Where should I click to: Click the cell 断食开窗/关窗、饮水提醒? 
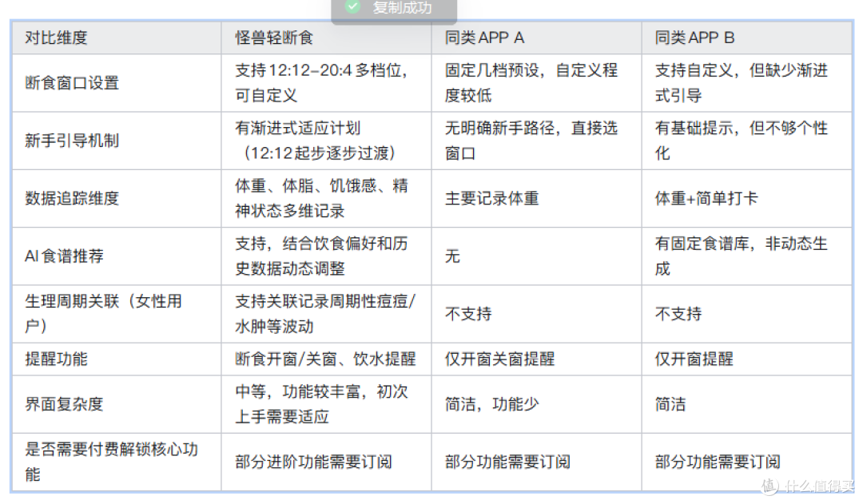(326, 359)
